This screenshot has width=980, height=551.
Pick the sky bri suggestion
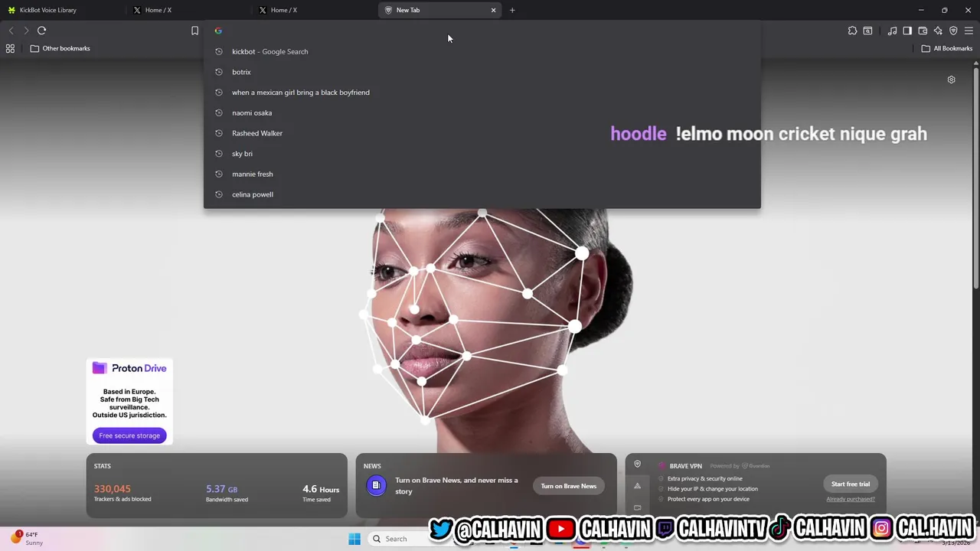(x=482, y=154)
